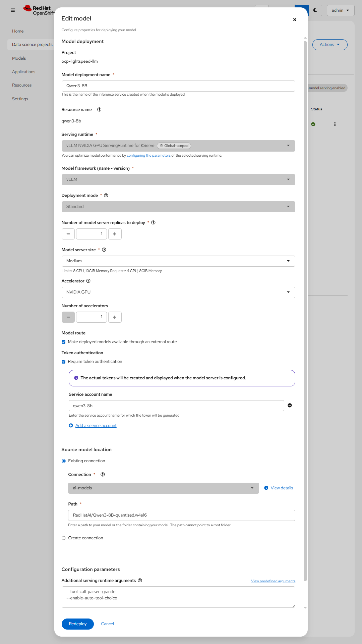Click the Accelerator help icon
362x644 pixels.
tap(88, 281)
